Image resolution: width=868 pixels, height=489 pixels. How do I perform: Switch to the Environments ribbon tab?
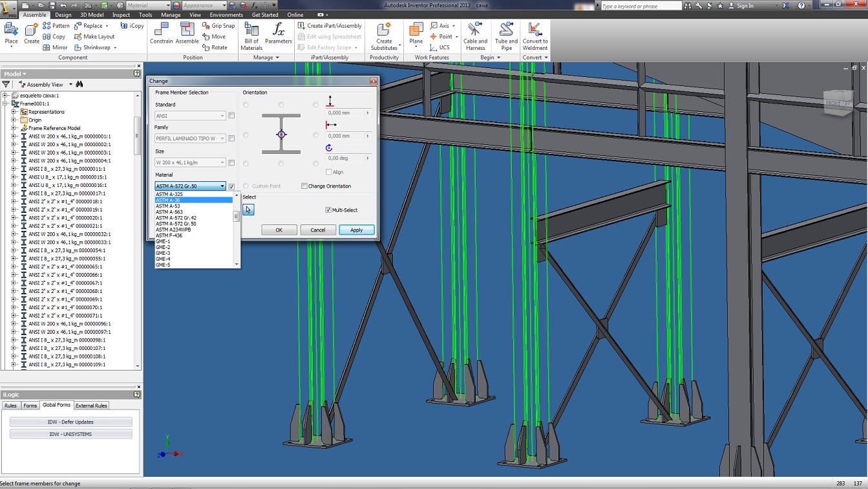226,15
